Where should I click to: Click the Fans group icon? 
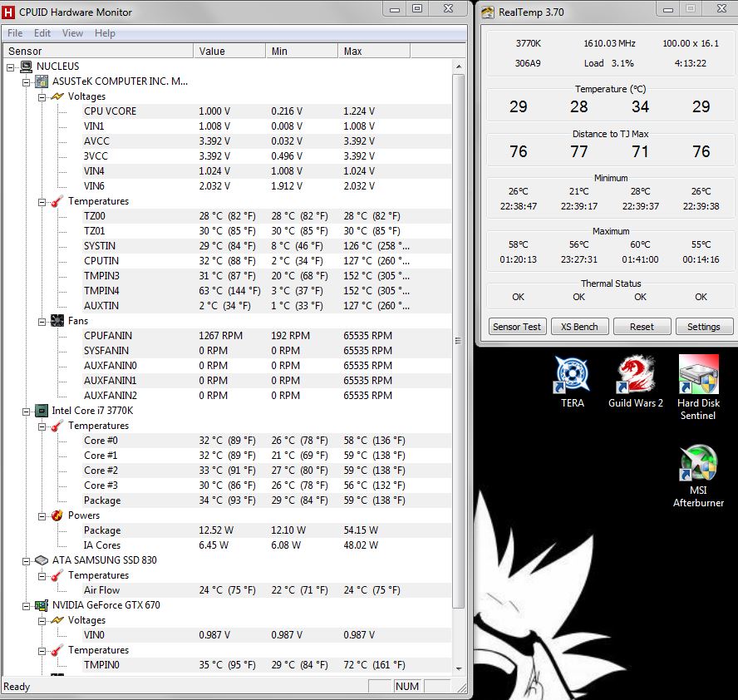pyautogui.click(x=57, y=321)
